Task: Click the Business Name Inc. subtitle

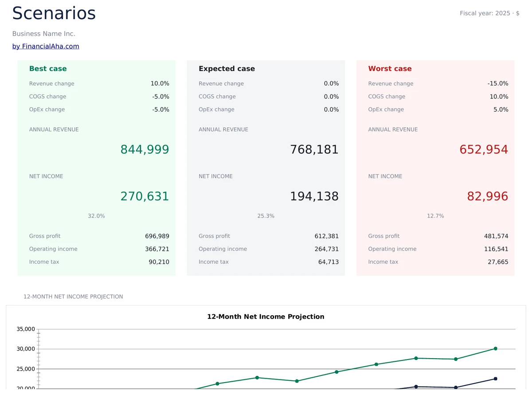Action: pos(43,34)
